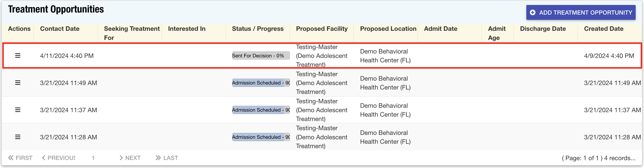
Task: Sort by Contact Date column header
Action: tap(60, 29)
